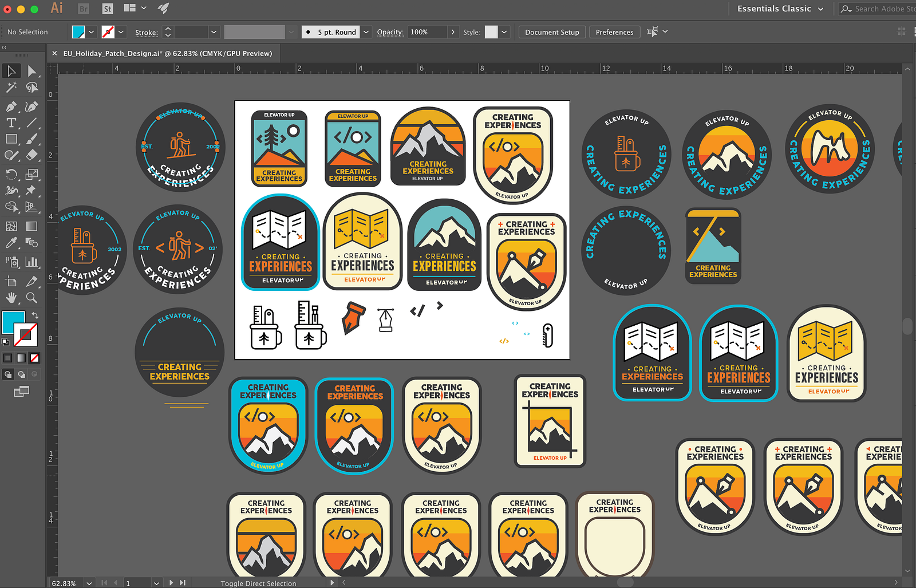This screenshot has width=916, height=588.
Task: Click the Align to selection icon
Action: coord(652,31)
